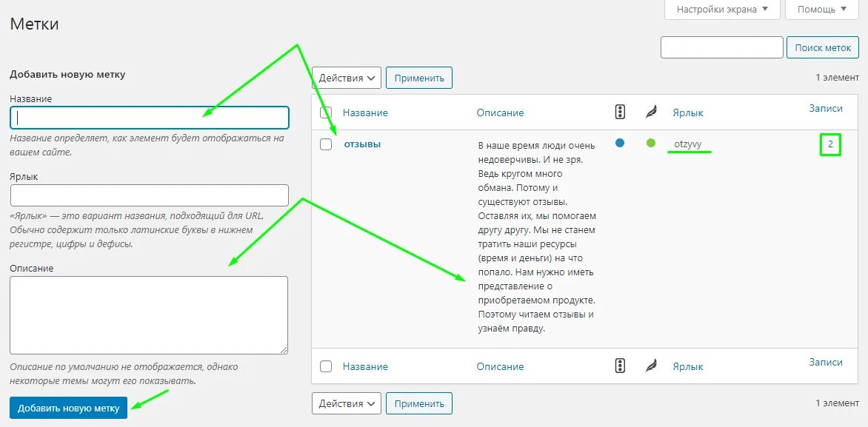Open the bottom Действия bulk actions dropdown
This screenshot has height=427, width=868.
pos(347,403)
